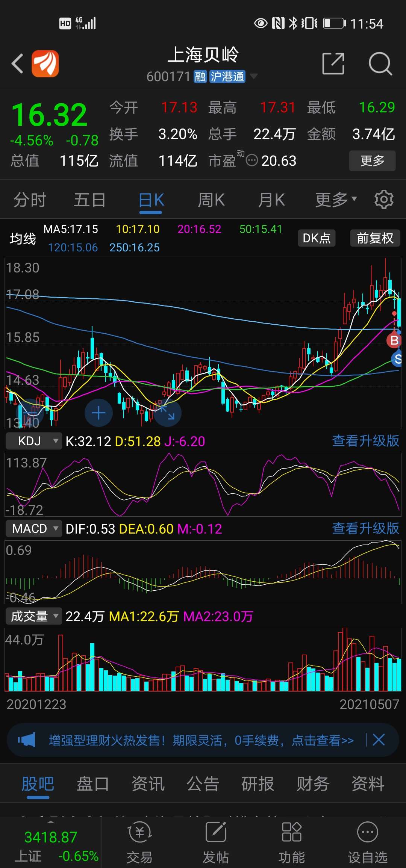Open the 股吧 forum tab

pos(38,784)
